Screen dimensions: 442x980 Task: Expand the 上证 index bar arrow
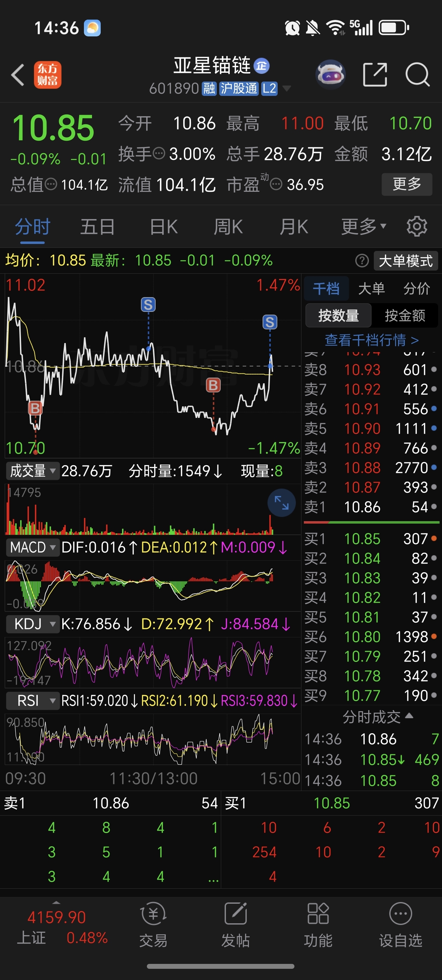[56, 902]
